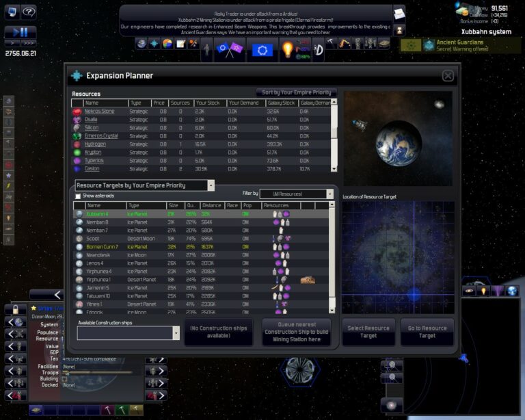This screenshot has height=420, width=525.
Task: Enable the Show asteroids checkbox
Action: (x=78, y=196)
